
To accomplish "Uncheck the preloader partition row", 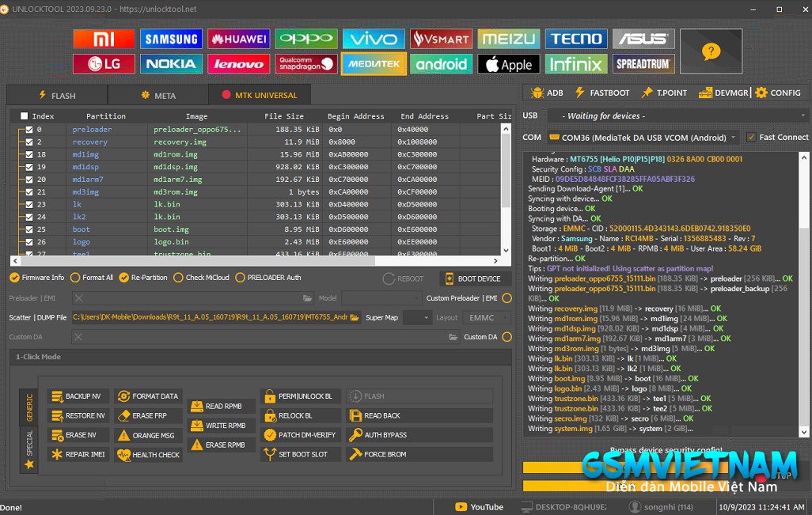I will pos(29,130).
